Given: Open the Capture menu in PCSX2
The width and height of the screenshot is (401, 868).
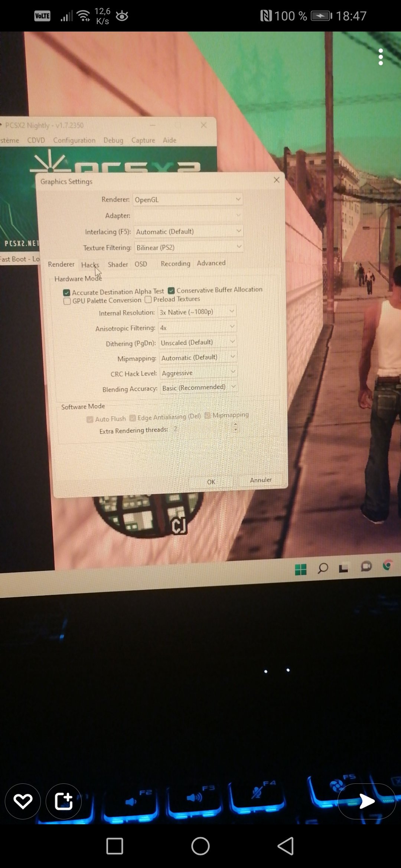Looking at the screenshot, I should point(143,140).
